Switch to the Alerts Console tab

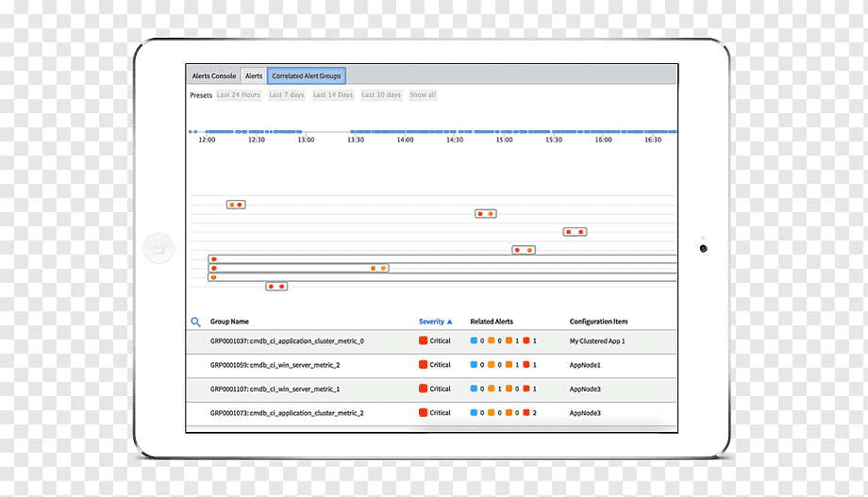pyautogui.click(x=213, y=75)
